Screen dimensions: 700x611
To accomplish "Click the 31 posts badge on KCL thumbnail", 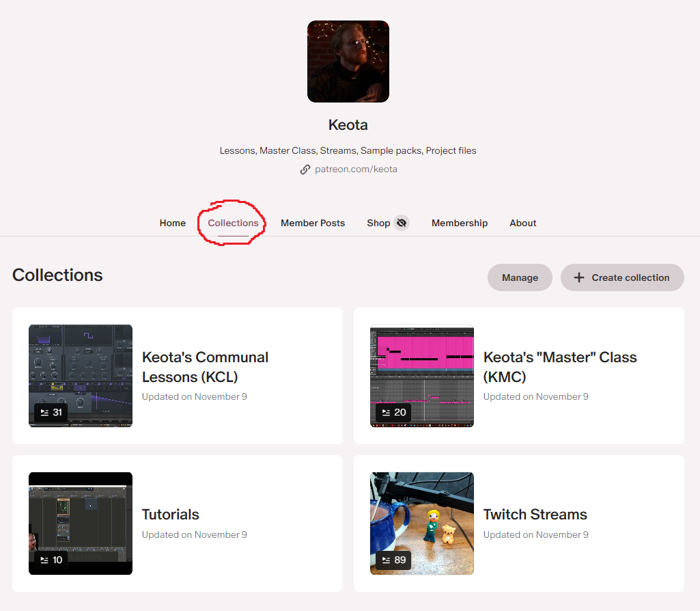I will point(51,412).
